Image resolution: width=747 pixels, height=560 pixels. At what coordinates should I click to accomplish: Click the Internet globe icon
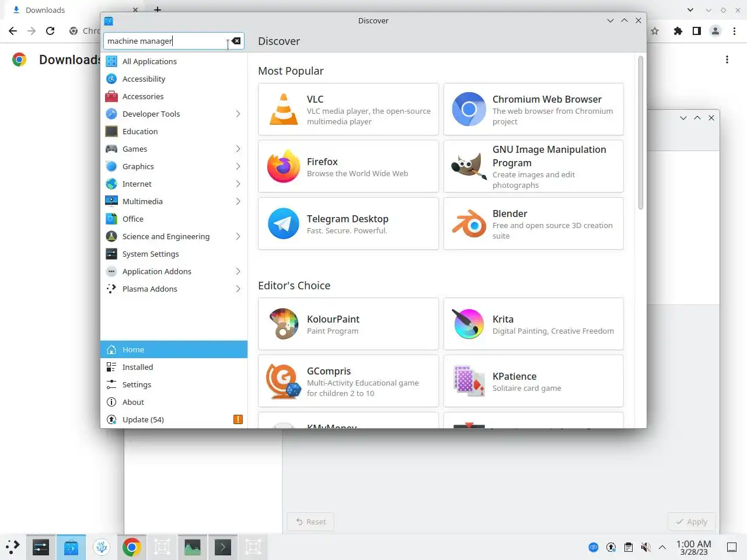111,184
